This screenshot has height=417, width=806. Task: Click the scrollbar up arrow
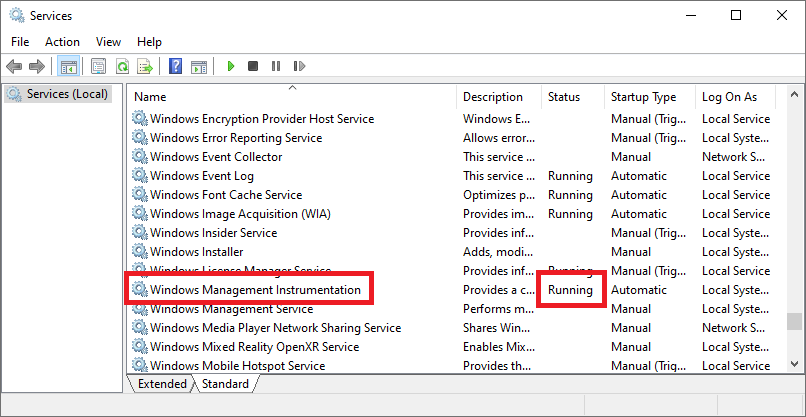point(794,95)
